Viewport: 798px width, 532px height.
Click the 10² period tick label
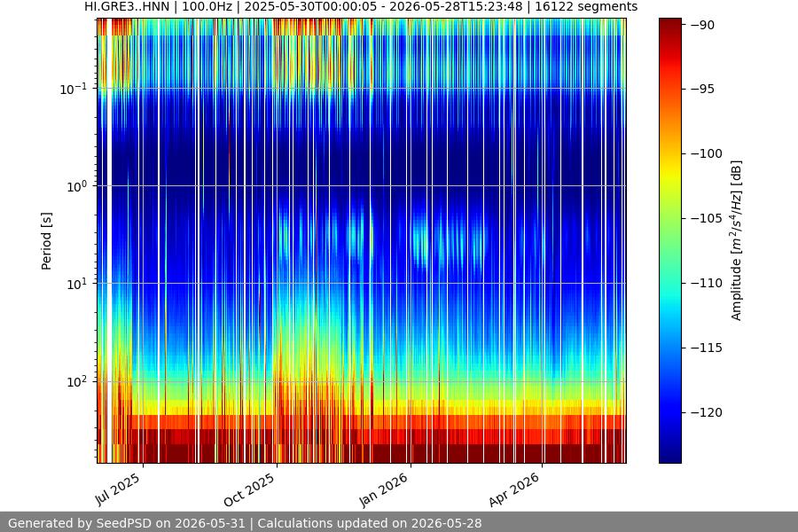pos(77,382)
